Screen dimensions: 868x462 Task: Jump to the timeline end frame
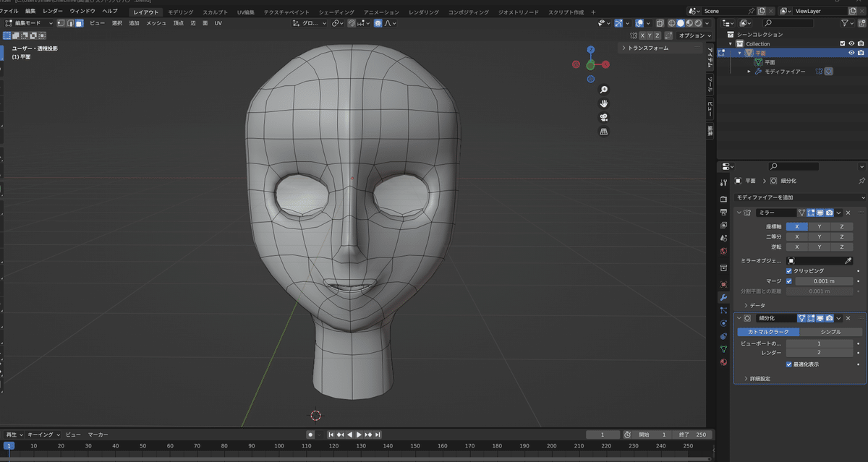[x=378, y=435]
